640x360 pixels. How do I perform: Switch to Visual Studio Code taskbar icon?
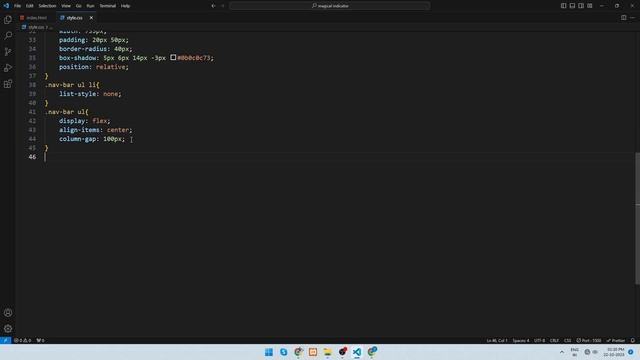pos(357,352)
